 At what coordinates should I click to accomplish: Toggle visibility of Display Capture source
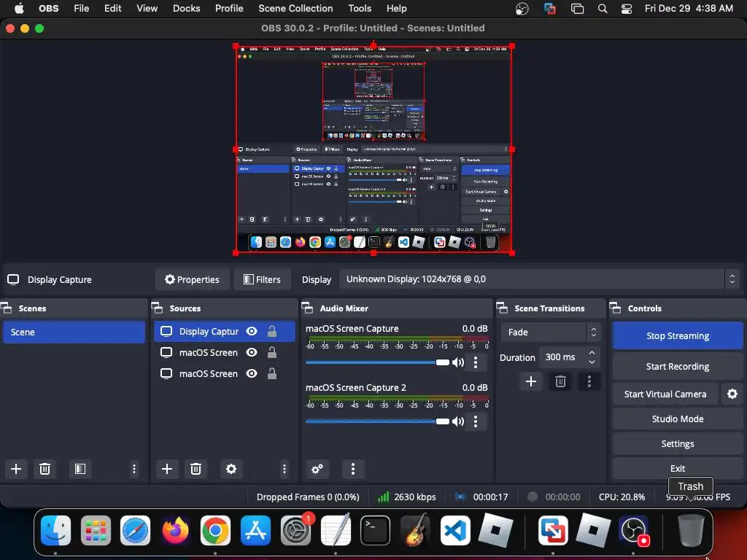pos(252,332)
